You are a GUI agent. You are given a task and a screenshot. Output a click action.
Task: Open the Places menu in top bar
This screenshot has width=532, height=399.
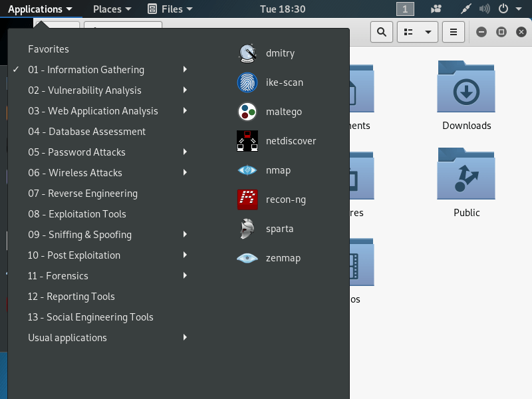coord(112,9)
